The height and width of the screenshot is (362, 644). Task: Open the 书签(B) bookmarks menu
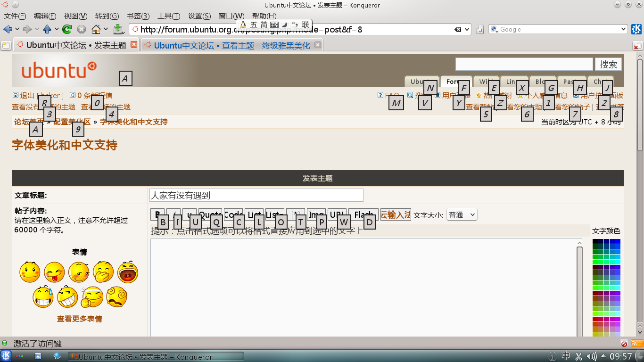tap(138, 16)
